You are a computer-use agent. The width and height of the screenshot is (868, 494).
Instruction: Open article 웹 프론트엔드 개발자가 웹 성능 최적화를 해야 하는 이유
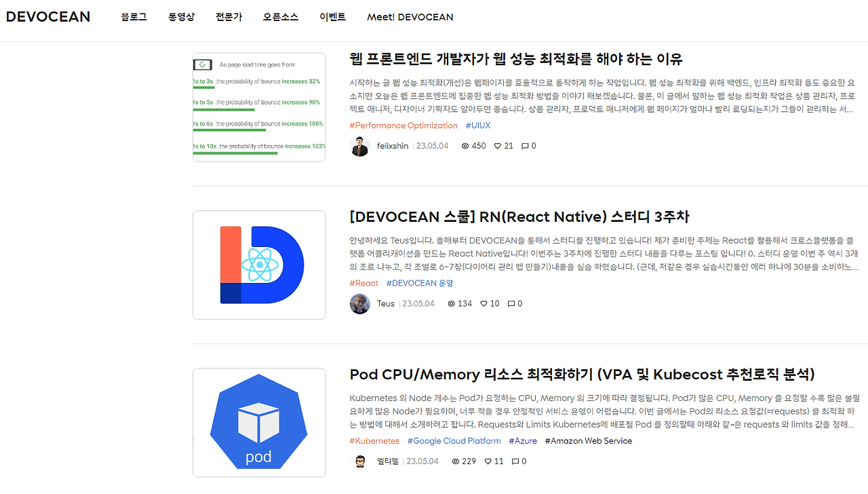click(516, 58)
